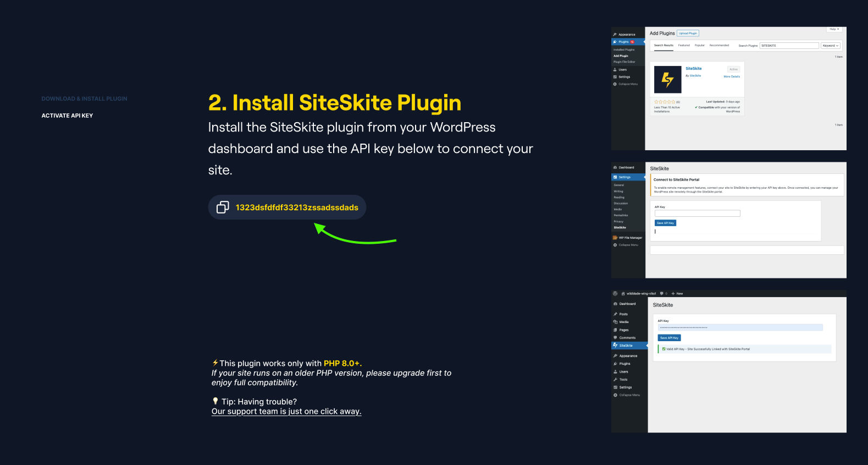The width and height of the screenshot is (868, 465).
Task: Click the five-star rating on SiteSkite plugin
Action: point(664,102)
